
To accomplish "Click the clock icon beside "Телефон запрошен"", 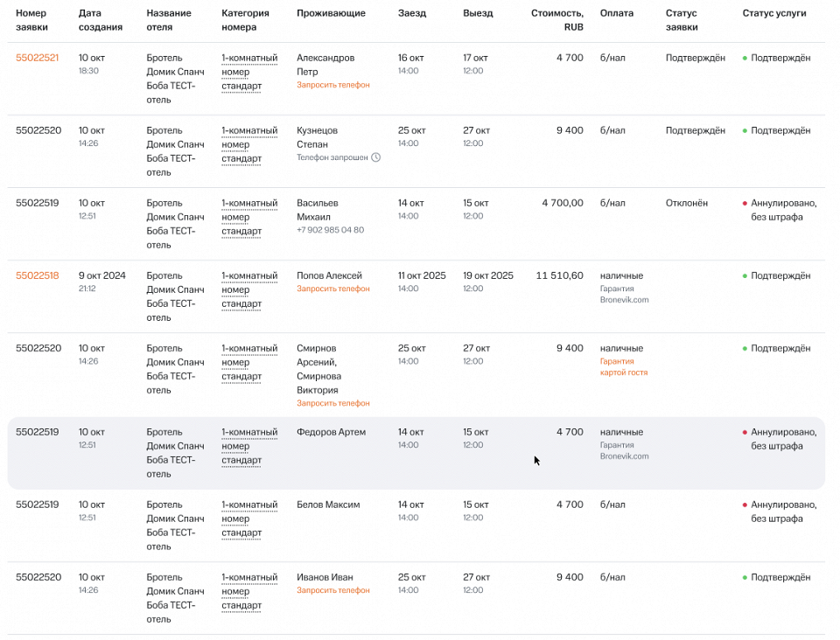I will [376, 157].
